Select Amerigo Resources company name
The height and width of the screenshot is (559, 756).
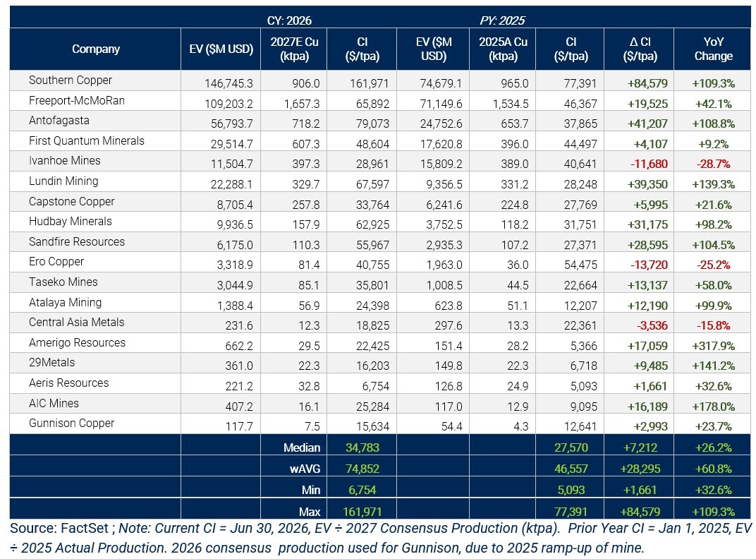point(77,342)
